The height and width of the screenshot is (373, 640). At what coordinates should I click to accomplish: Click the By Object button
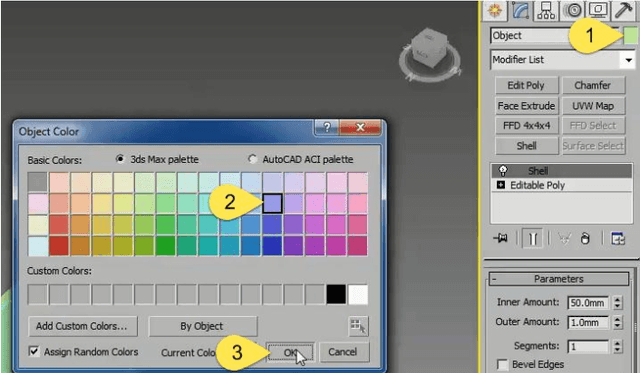coord(202,326)
